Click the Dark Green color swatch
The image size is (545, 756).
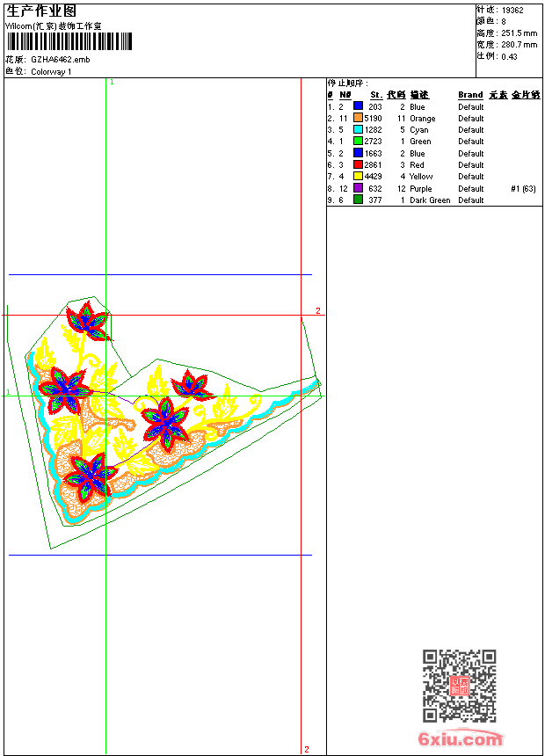359,200
